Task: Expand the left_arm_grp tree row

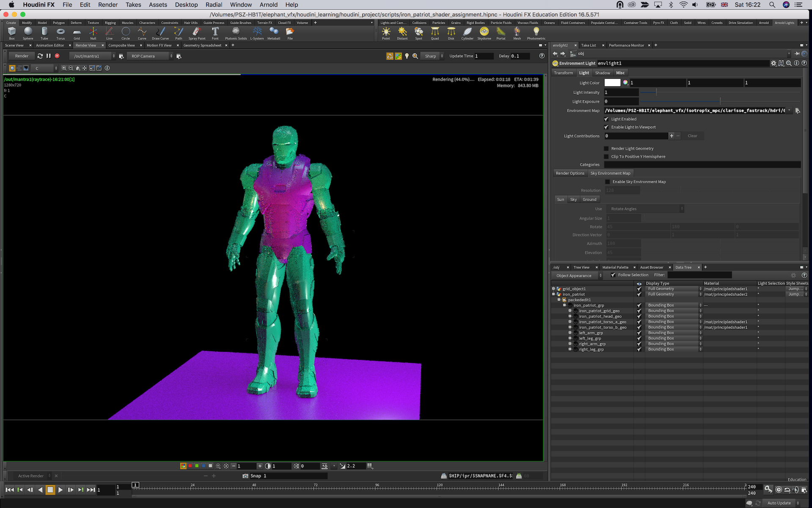Action: (x=570, y=333)
